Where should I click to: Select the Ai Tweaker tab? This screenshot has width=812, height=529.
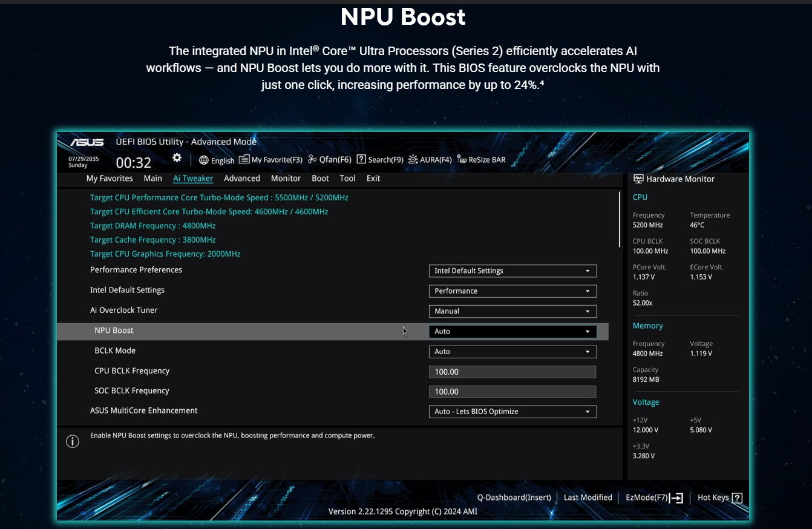(x=193, y=179)
